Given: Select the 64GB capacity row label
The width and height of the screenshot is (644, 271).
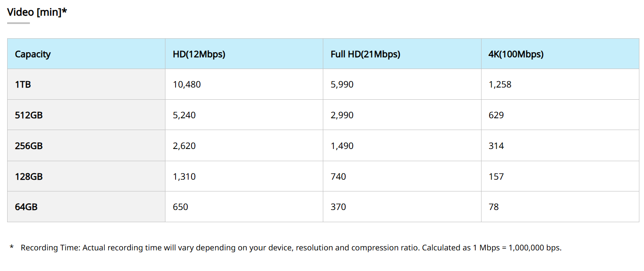Looking at the screenshot, I should pos(27,207).
